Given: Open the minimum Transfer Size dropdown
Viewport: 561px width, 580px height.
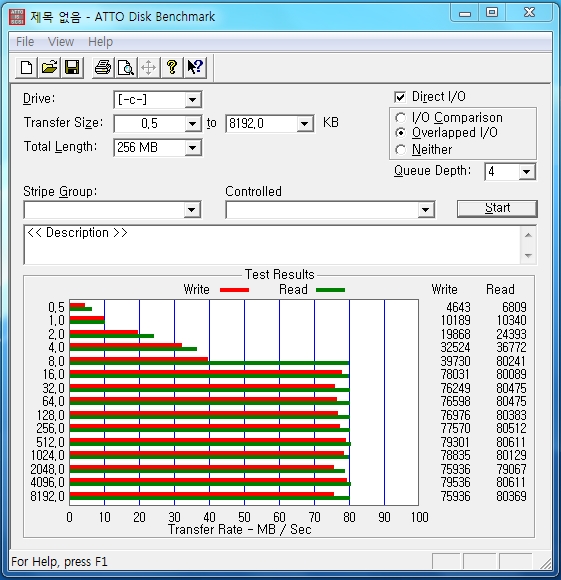Looking at the screenshot, I should click(192, 124).
